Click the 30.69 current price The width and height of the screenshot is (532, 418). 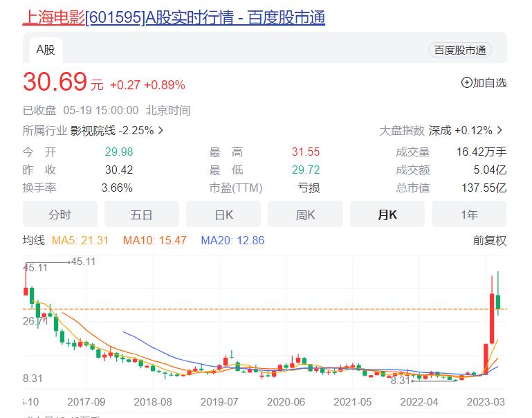tap(55, 82)
